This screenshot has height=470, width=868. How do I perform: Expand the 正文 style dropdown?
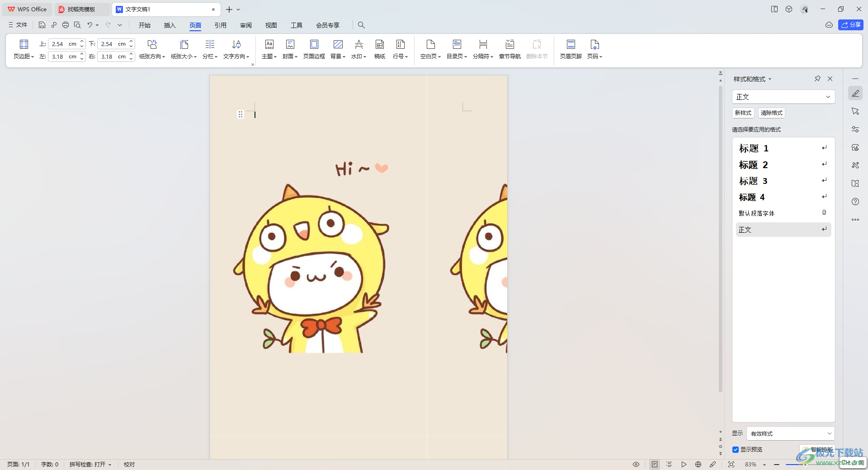point(828,97)
